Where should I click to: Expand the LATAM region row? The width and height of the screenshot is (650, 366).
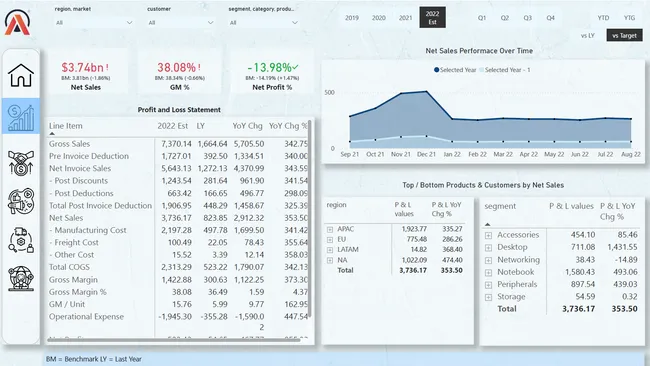click(330, 250)
